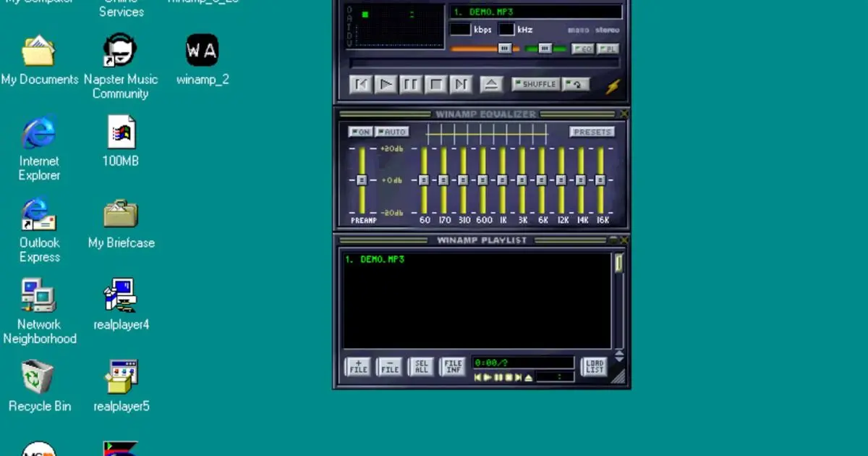Click the green balance slider
Viewport: 868px width, 456px height.
[545, 48]
